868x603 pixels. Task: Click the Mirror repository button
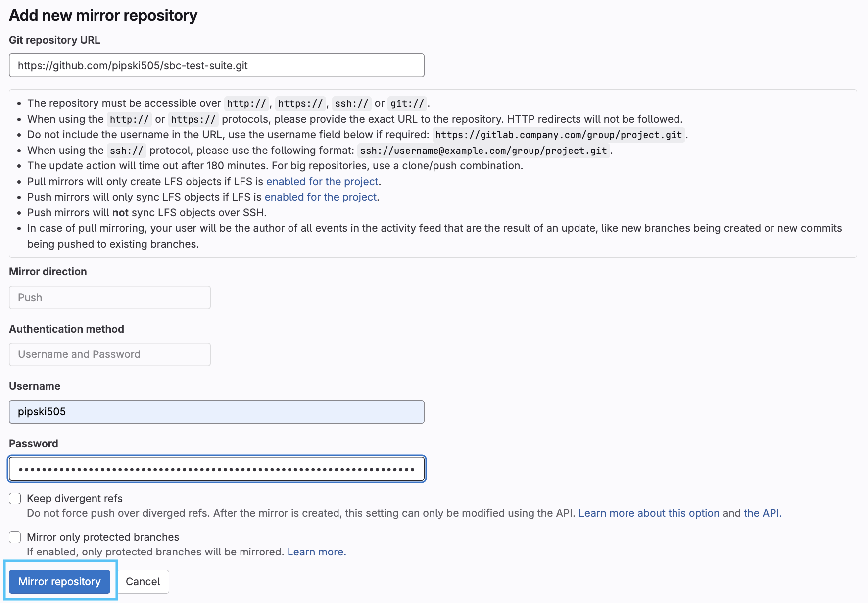coord(59,581)
